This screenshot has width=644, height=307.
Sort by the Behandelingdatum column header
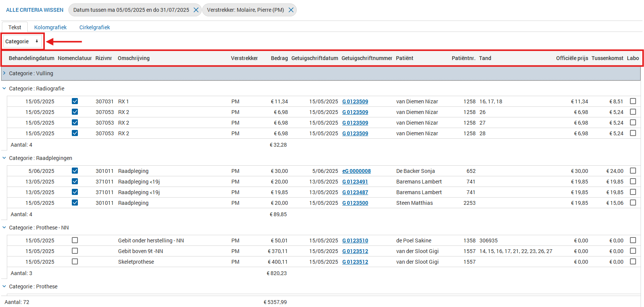pos(32,58)
